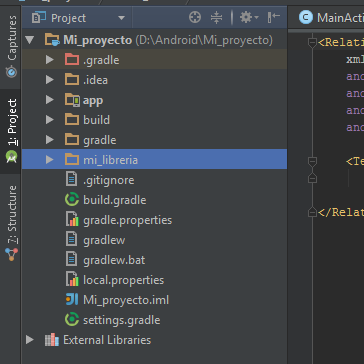Click the Android robot icon on side strip

(x=11, y=156)
